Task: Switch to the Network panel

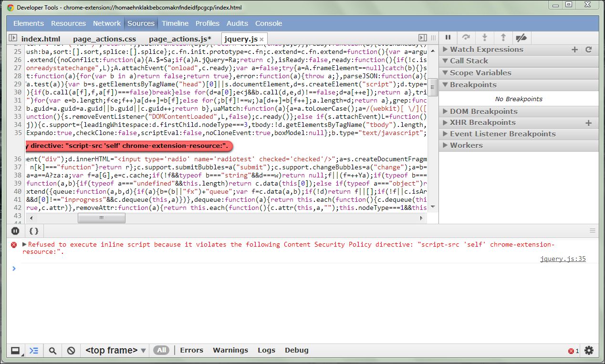Action: (107, 23)
